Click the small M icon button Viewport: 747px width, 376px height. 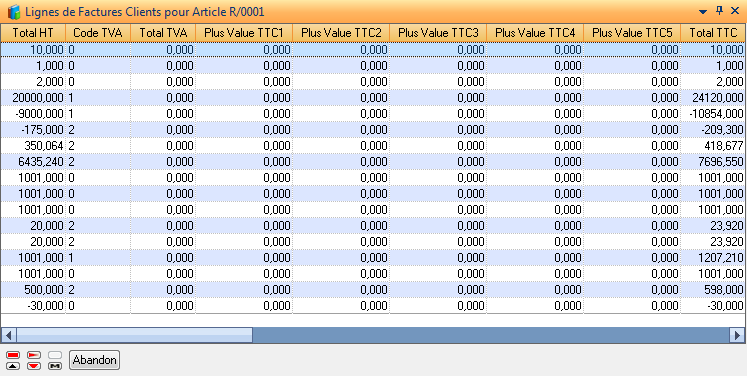[55, 366]
